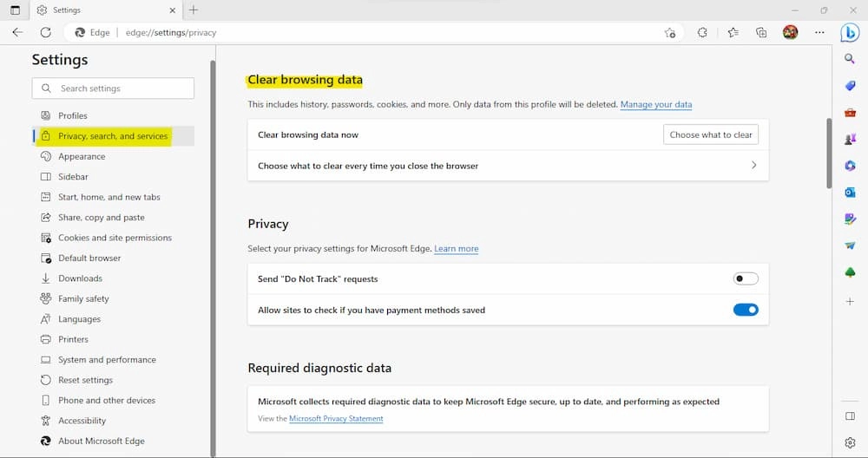Open Printers settings
Viewport: 868px width, 458px height.
(114, 339)
